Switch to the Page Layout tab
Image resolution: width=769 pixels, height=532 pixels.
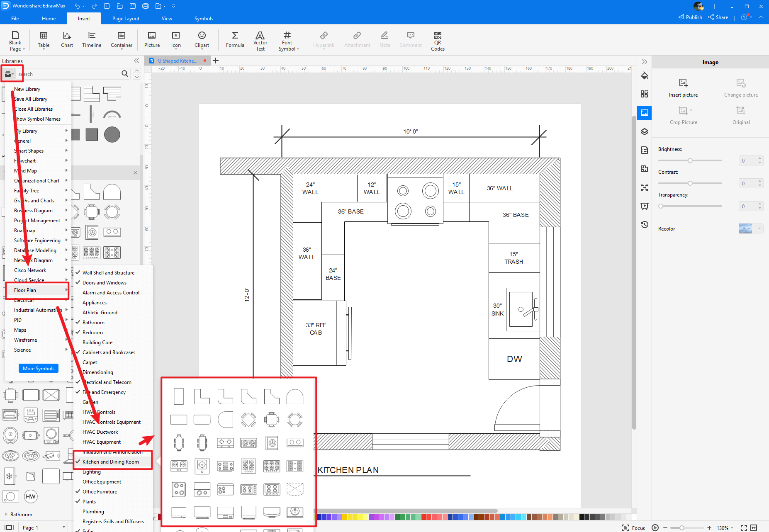(x=126, y=18)
